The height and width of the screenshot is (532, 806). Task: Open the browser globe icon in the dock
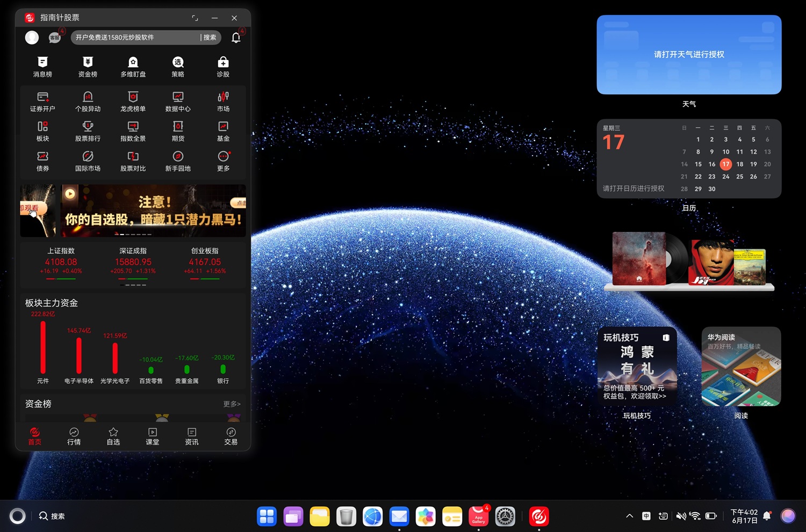pyautogui.click(x=372, y=516)
